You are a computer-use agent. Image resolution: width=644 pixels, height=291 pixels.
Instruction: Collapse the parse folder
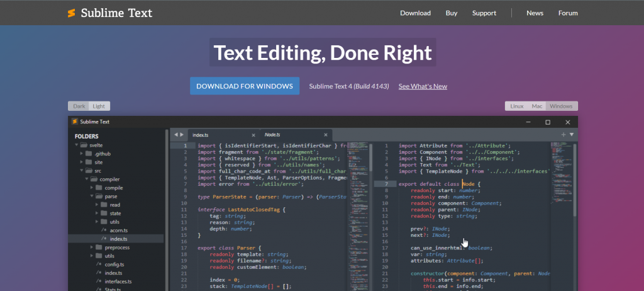(x=92, y=197)
